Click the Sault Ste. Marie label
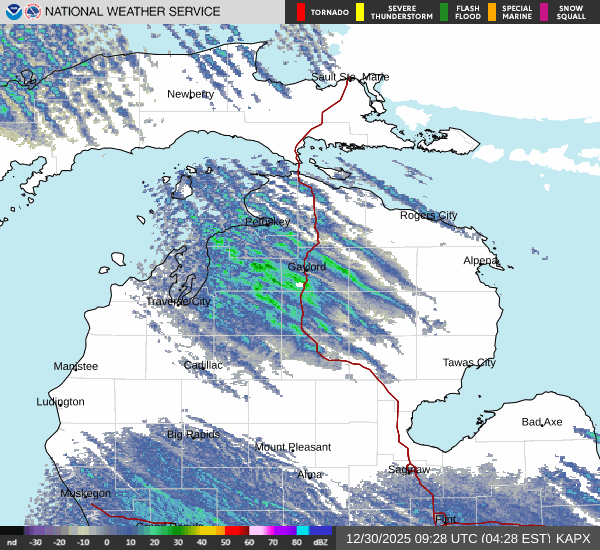The height and width of the screenshot is (550, 600). [x=349, y=77]
